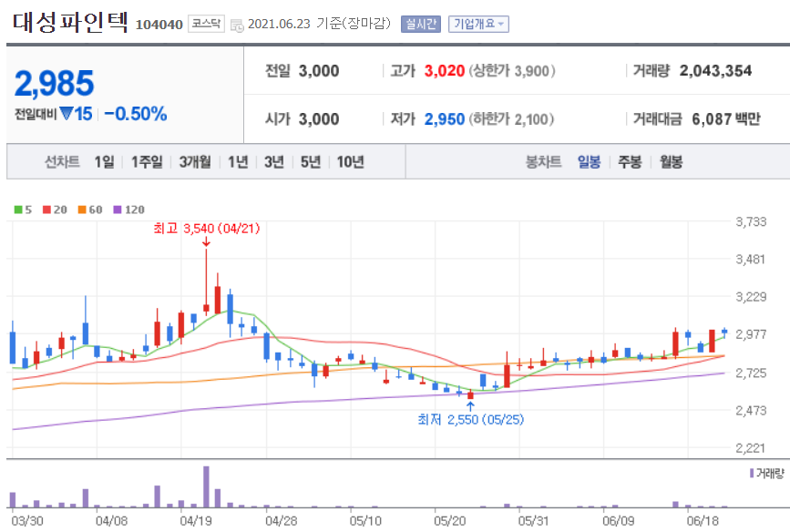Select the 1일 line chart tab
This screenshot has width=790, height=532.
click(x=104, y=162)
